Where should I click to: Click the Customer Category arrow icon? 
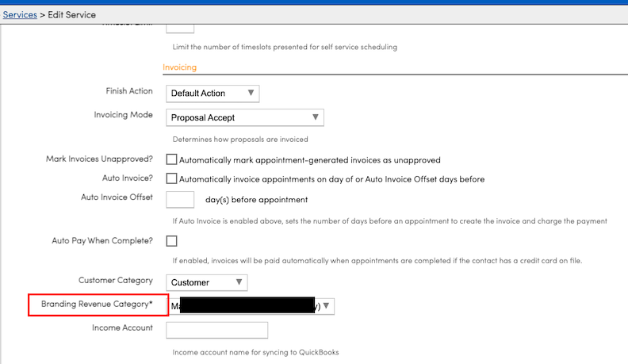(239, 282)
